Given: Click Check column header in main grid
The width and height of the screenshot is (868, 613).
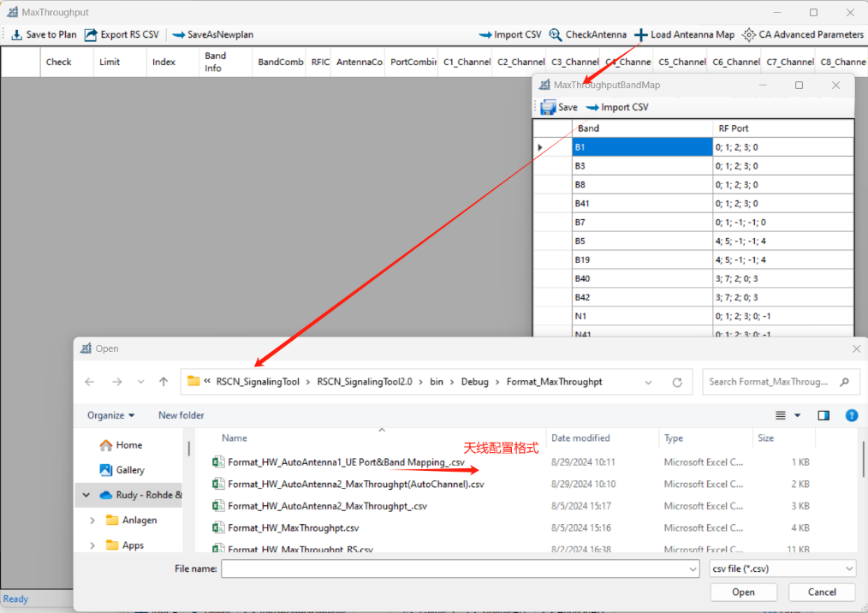Looking at the screenshot, I should pos(67,62).
